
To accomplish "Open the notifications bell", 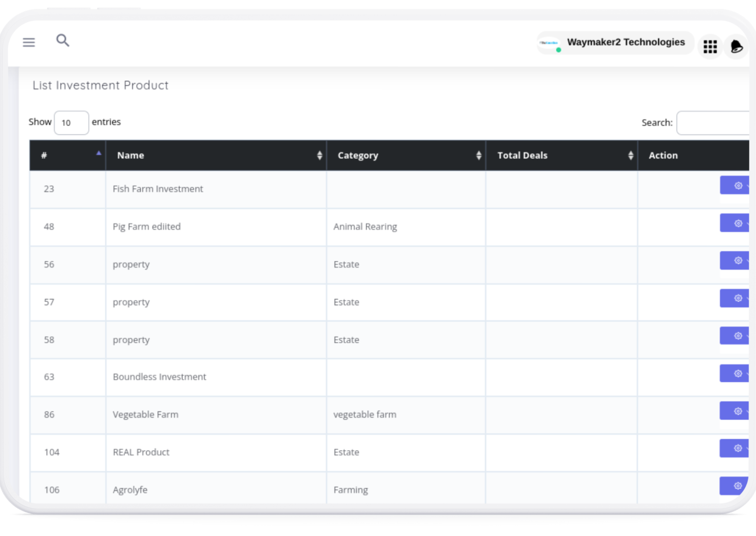I will pos(736,47).
